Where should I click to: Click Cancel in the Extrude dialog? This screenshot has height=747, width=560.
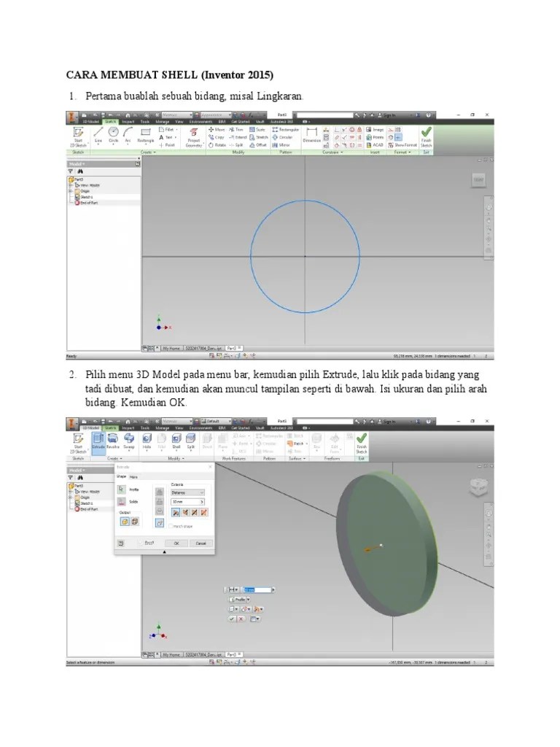pyautogui.click(x=201, y=543)
